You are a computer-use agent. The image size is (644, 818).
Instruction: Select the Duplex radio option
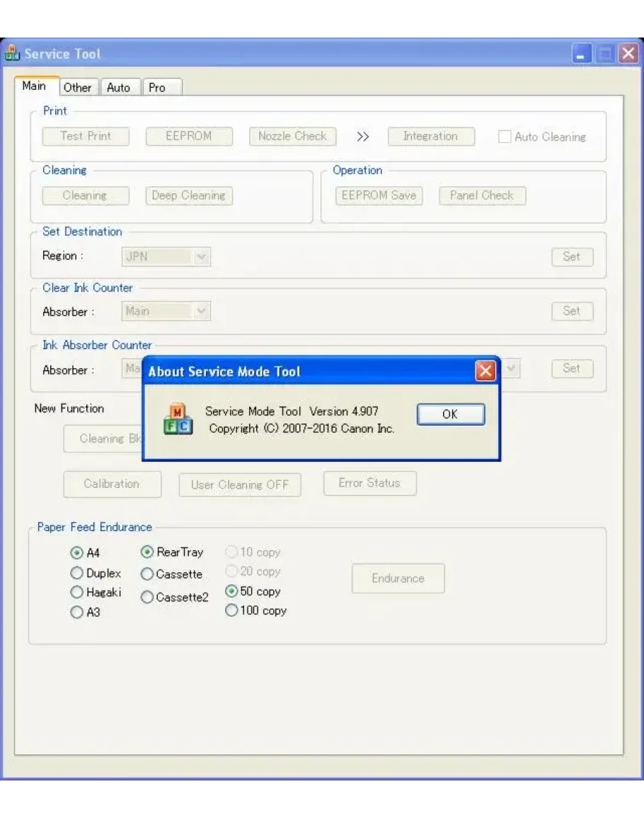click(77, 573)
